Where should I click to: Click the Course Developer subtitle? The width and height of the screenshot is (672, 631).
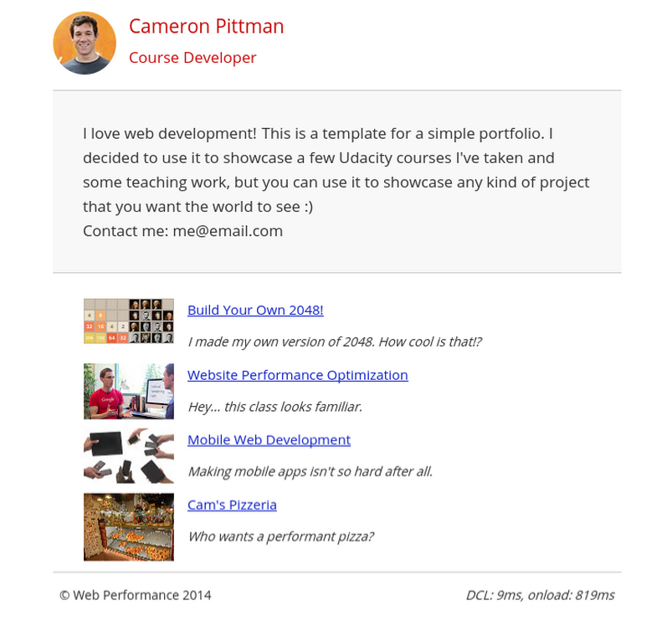tap(192, 58)
